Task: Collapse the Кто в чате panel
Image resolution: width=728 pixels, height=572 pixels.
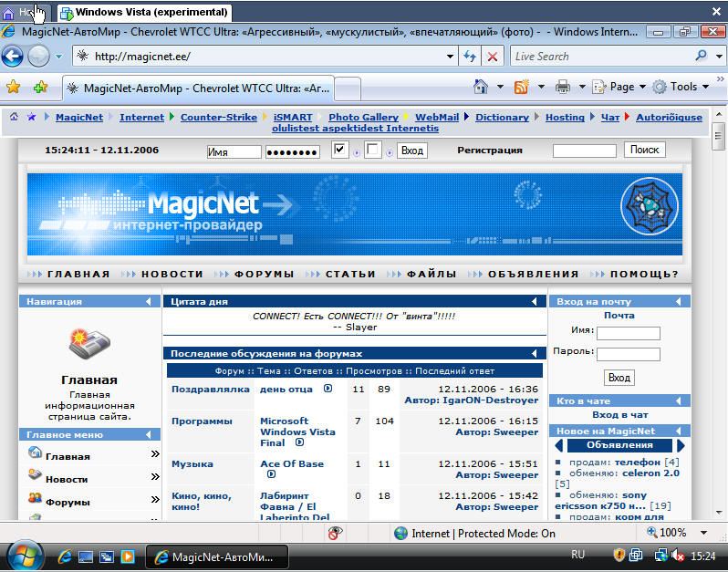Action: pos(679,400)
